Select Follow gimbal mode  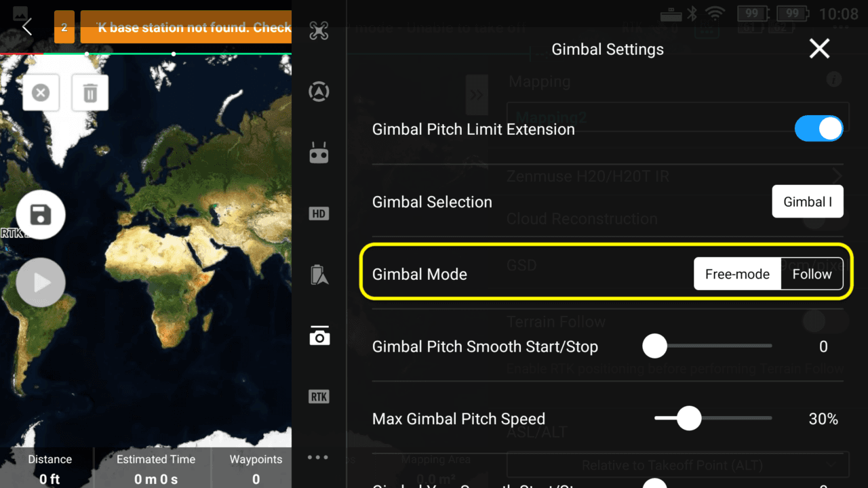pyautogui.click(x=812, y=274)
